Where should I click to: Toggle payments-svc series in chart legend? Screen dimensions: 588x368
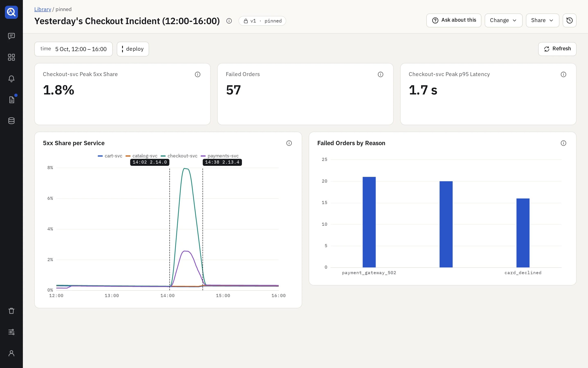(220, 156)
